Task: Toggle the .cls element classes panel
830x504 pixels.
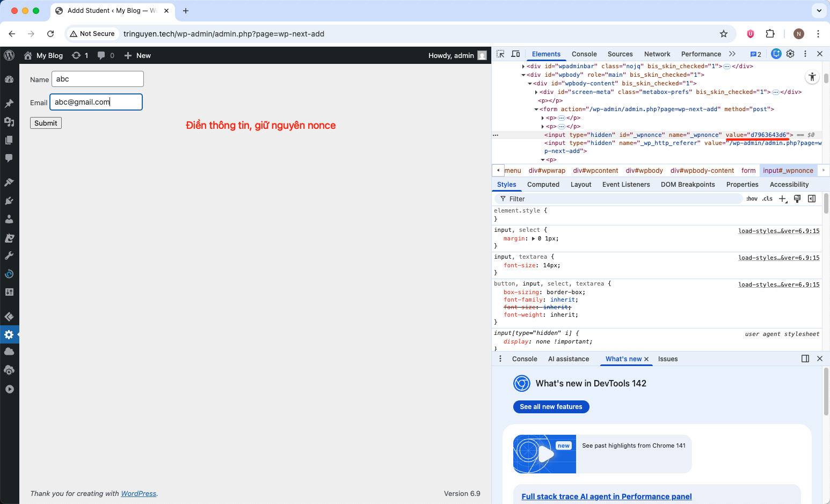Action: [x=767, y=199]
